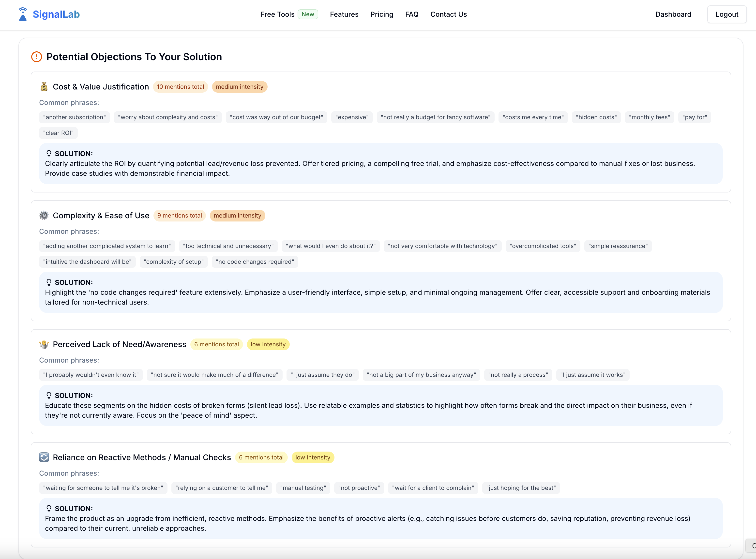Click the lightbulb icon in Complexity solution box
Screen dimensions: 756x559
point(49,282)
